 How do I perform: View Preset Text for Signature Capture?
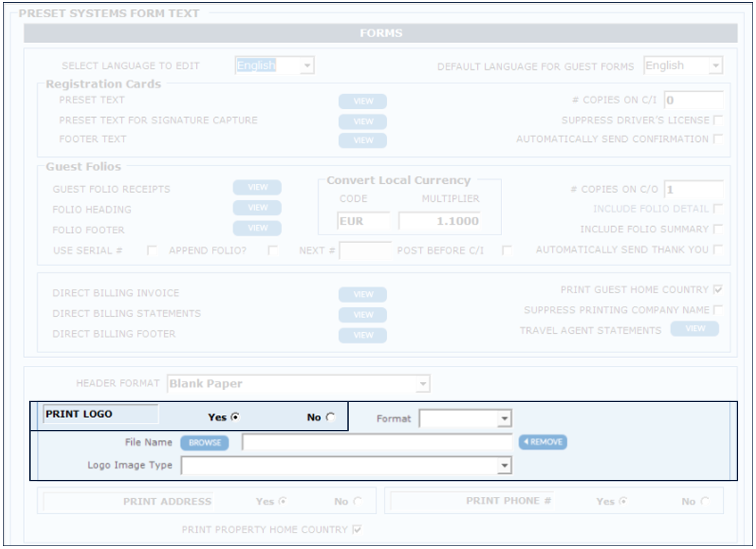362,121
